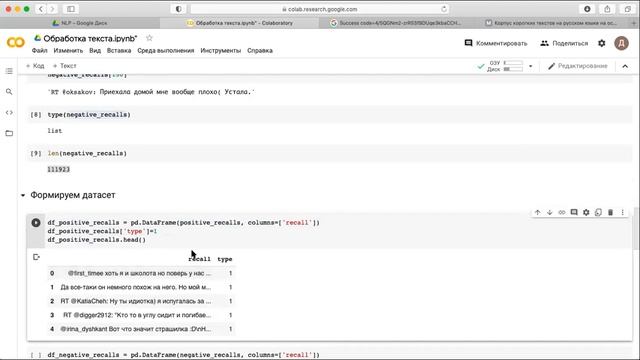
Task: Go back in Safari
Action: [41, 9]
